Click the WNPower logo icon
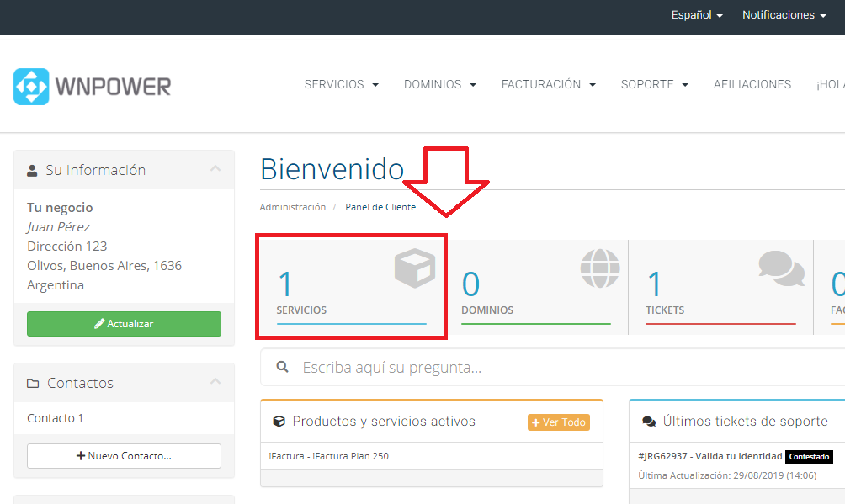845x504 pixels. click(x=31, y=87)
